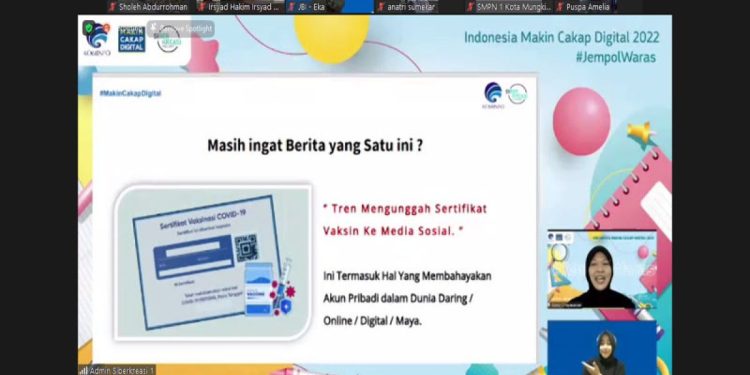
Task: Click the COVID-19 vaccine certificate image
Action: pyautogui.click(x=213, y=262)
